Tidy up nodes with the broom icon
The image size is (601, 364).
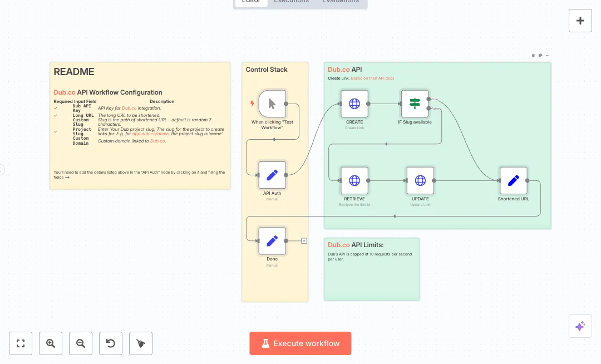141,343
